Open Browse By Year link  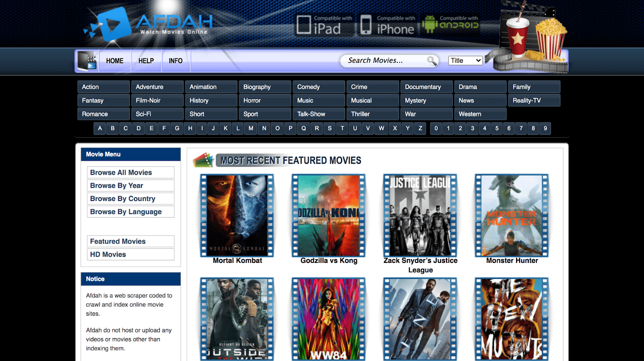click(x=131, y=185)
